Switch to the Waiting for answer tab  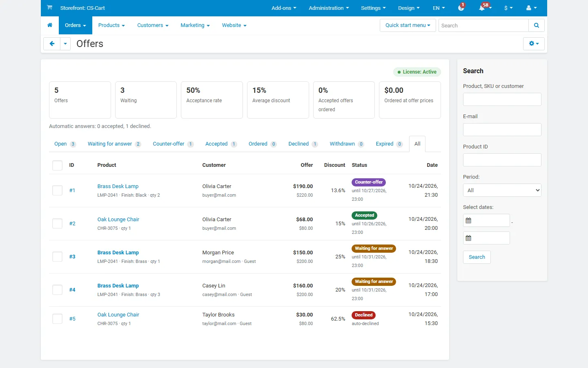(x=114, y=144)
